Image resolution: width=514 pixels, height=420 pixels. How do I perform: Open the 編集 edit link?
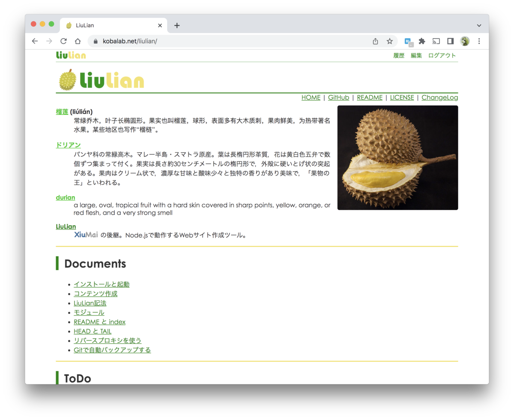tap(416, 56)
